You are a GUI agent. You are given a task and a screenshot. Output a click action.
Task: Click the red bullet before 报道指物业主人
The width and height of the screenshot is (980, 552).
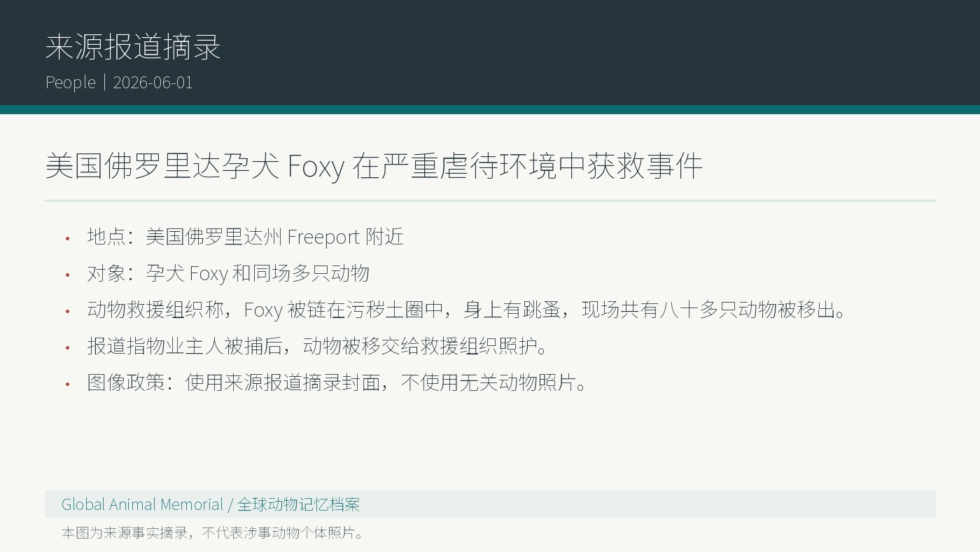click(68, 347)
